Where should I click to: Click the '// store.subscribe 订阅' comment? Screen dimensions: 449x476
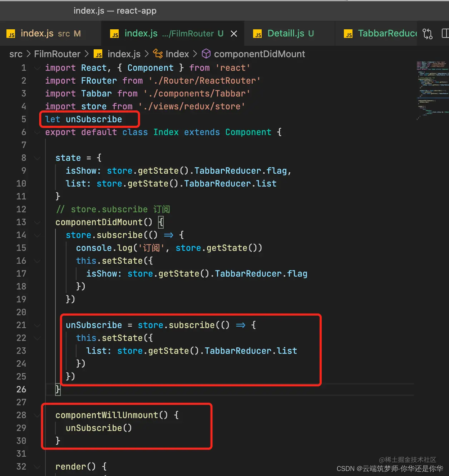(113, 209)
